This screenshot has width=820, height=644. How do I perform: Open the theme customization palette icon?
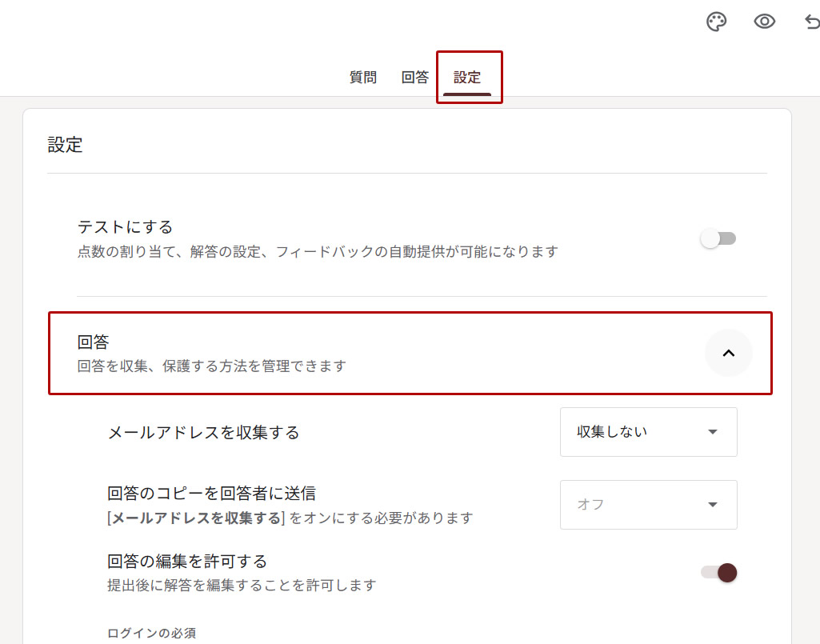(x=716, y=22)
